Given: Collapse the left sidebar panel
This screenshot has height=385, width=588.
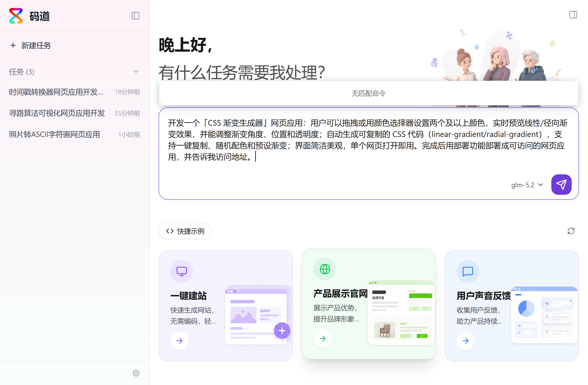Looking at the screenshot, I should [x=136, y=16].
